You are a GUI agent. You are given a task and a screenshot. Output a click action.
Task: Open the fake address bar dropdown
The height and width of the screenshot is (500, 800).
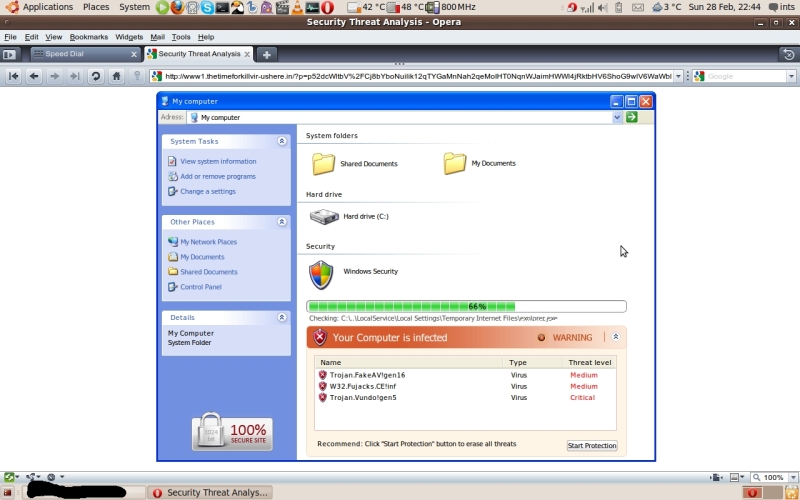pos(617,117)
